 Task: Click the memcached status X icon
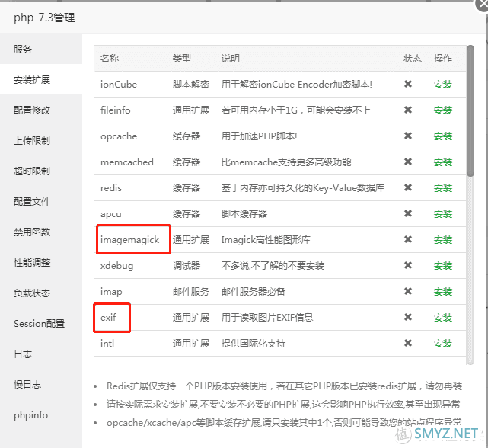pyautogui.click(x=408, y=162)
